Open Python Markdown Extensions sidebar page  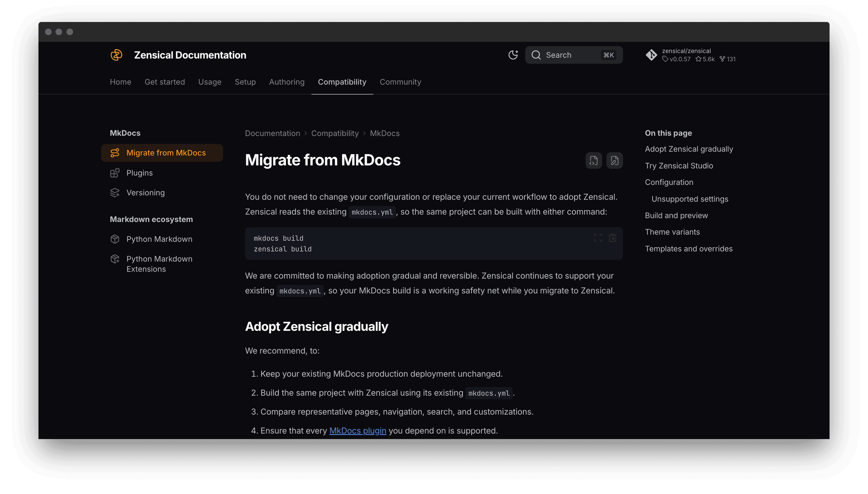159,264
